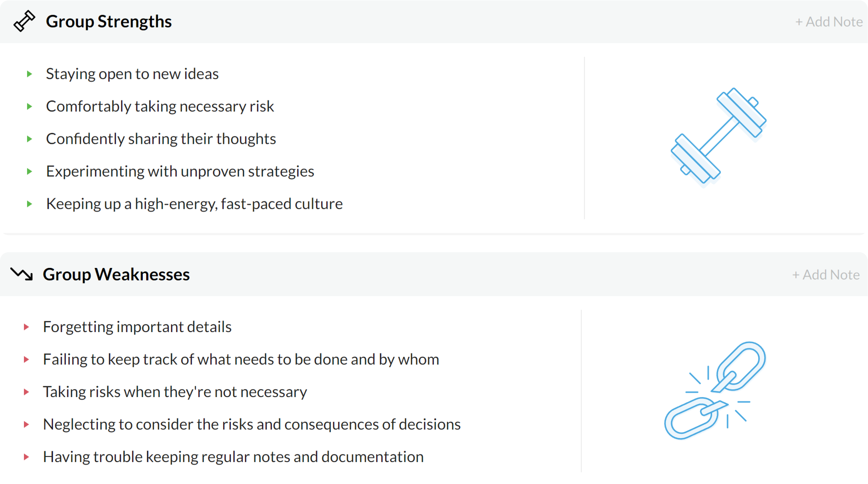Click the "Keeping up a high-energy, fast-paced culture" text
The height and width of the screenshot is (484, 868).
click(194, 204)
